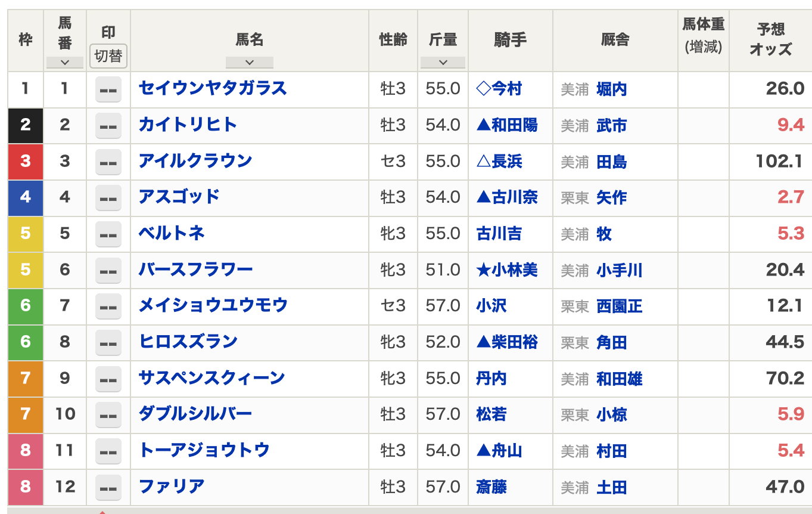Image resolution: width=812 pixels, height=514 pixels.
Task: Open jockey page for ★小林美
Action: pos(506,270)
